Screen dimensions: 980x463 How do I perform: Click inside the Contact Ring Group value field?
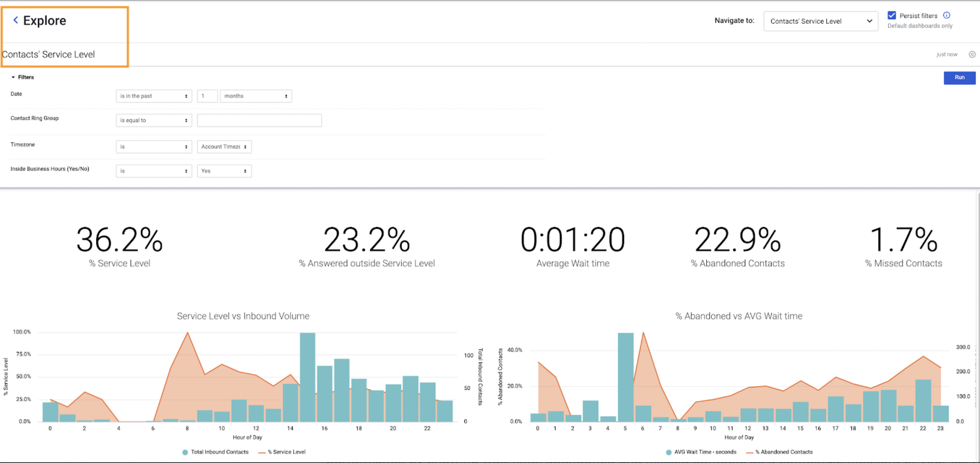tap(259, 120)
